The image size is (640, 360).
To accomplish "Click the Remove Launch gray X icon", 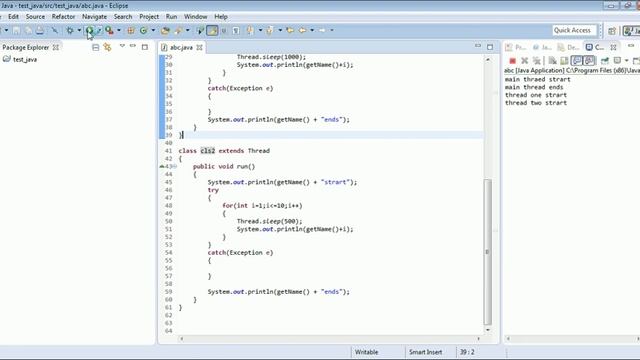I will tap(524, 61).
